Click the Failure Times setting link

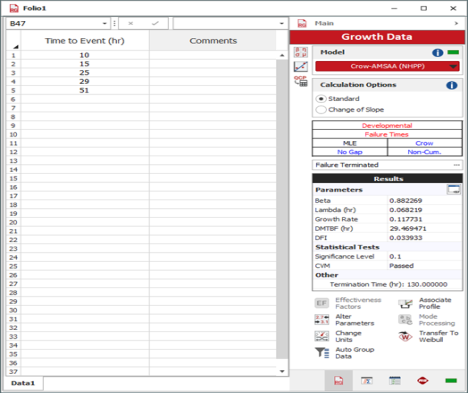point(387,134)
